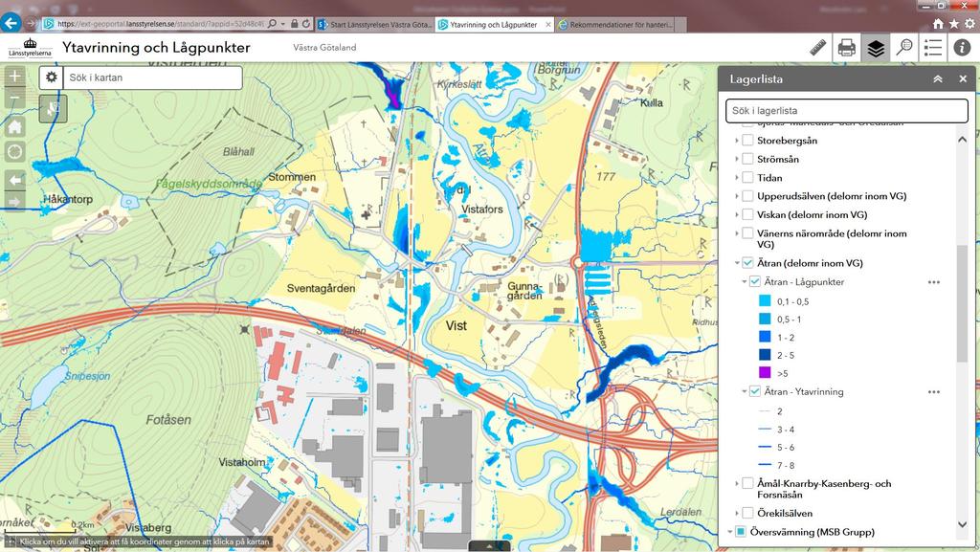This screenshot has height=552, width=980.
Task: Open search settings gear in map
Action: (x=52, y=77)
